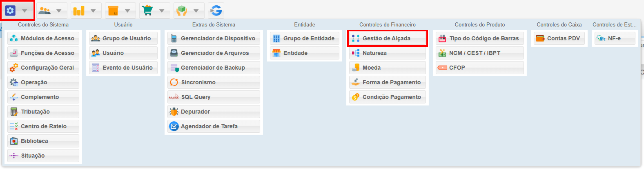The width and height of the screenshot is (644, 169).
Task: Click the shopping cart toolbar icon
Action: coord(147,11)
